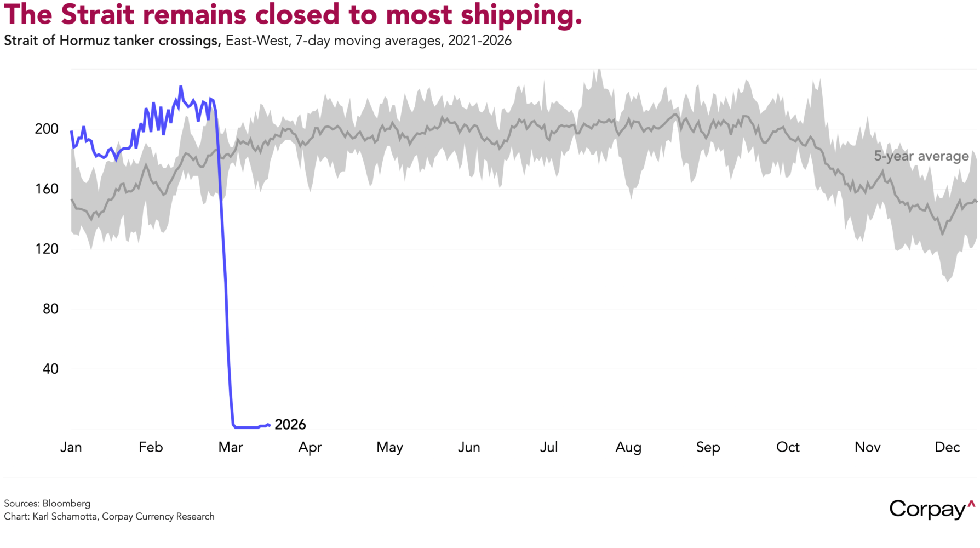The height and width of the screenshot is (548, 980).
Task: Click the 'Dec' x-axis label
Action: pyautogui.click(x=947, y=447)
